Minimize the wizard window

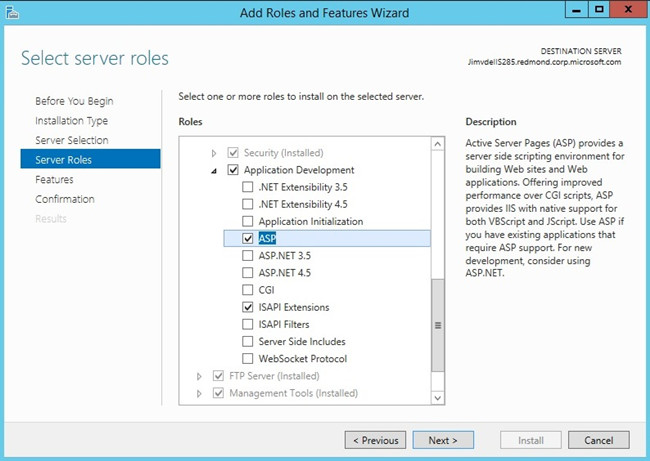577,10
